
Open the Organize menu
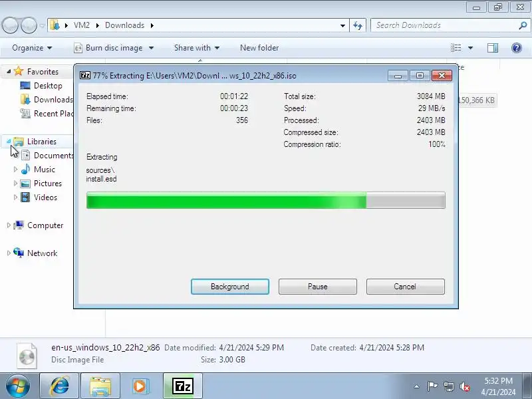pos(32,48)
